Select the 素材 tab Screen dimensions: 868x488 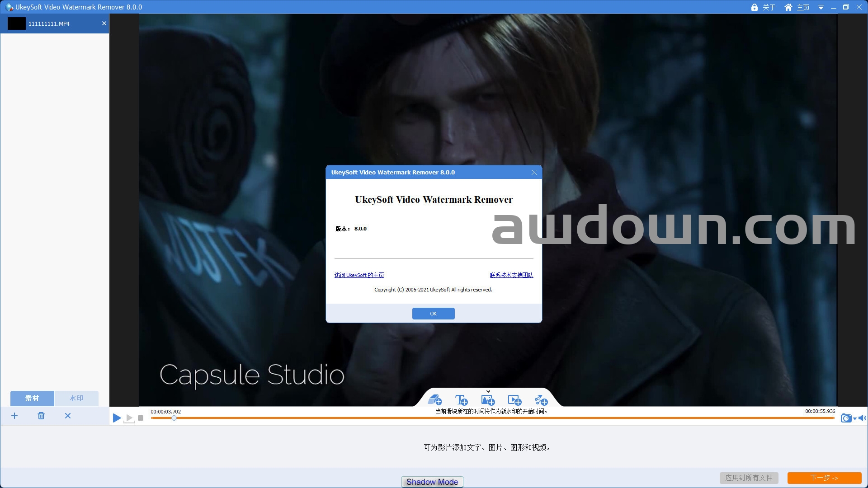coord(32,398)
